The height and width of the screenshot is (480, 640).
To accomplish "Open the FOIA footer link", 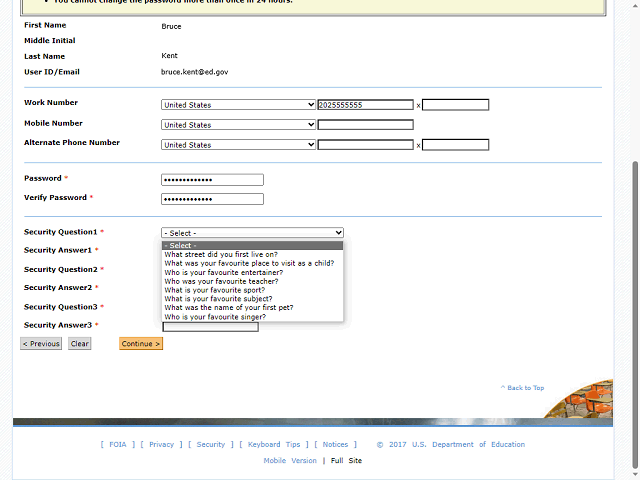I will [118, 444].
